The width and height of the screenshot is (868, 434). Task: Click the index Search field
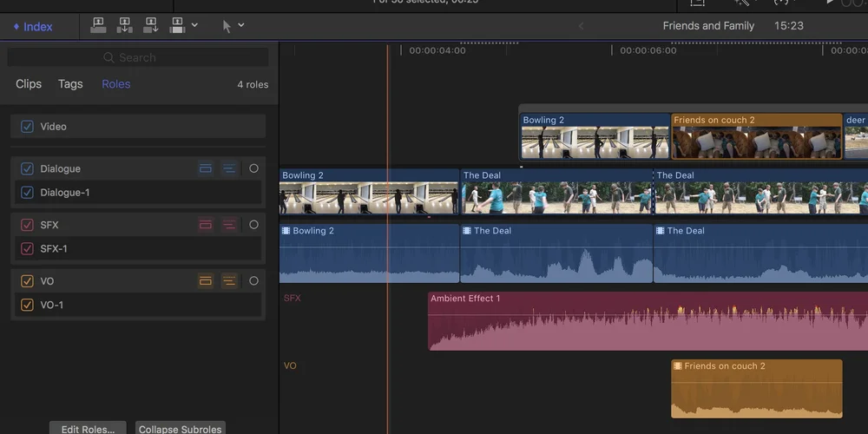(x=138, y=57)
